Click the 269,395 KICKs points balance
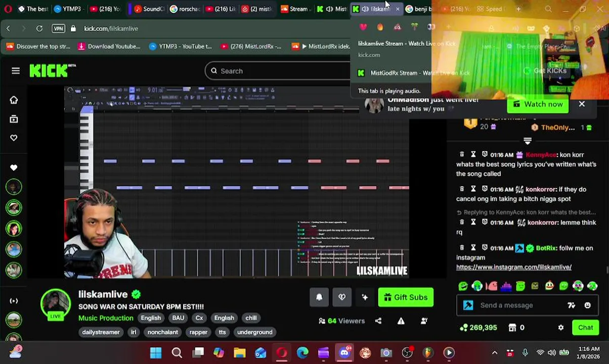The image size is (609, 364). click(x=478, y=328)
